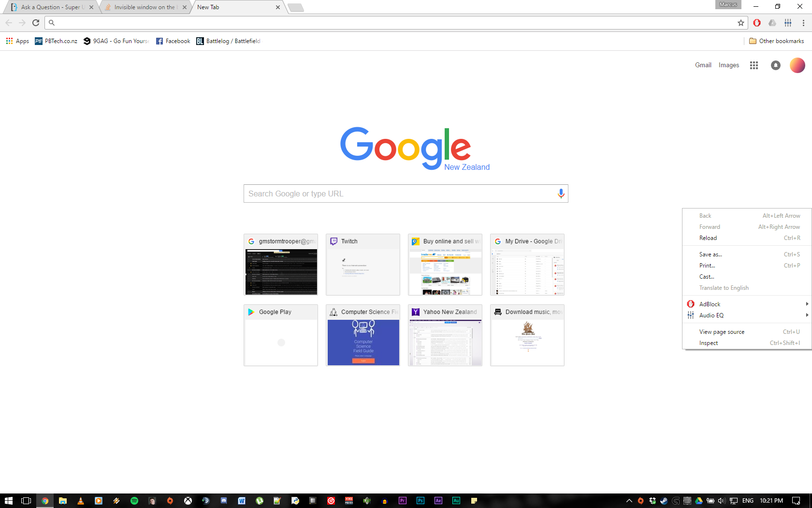Image resolution: width=812 pixels, height=508 pixels.
Task: Toggle the bookmark star in the address bar
Action: [740, 22]
